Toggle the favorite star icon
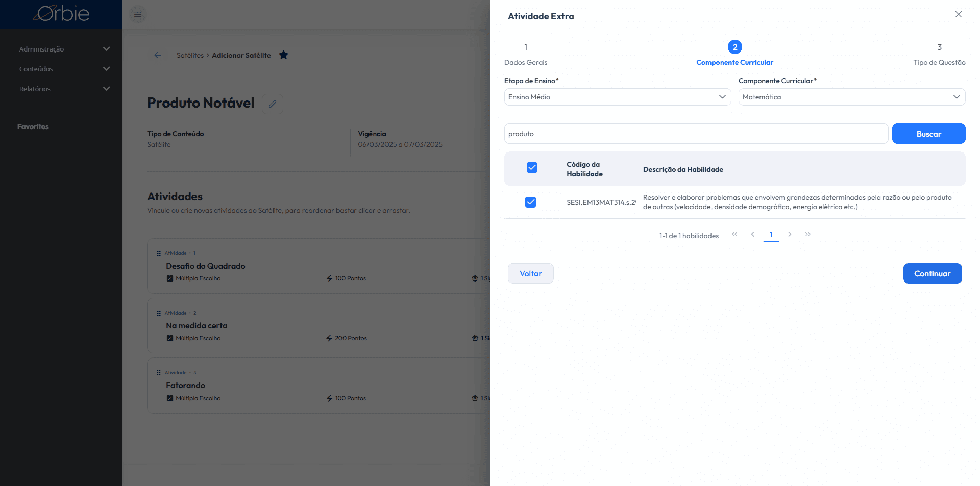Screen dimensions: 980x486 [284, 55]
